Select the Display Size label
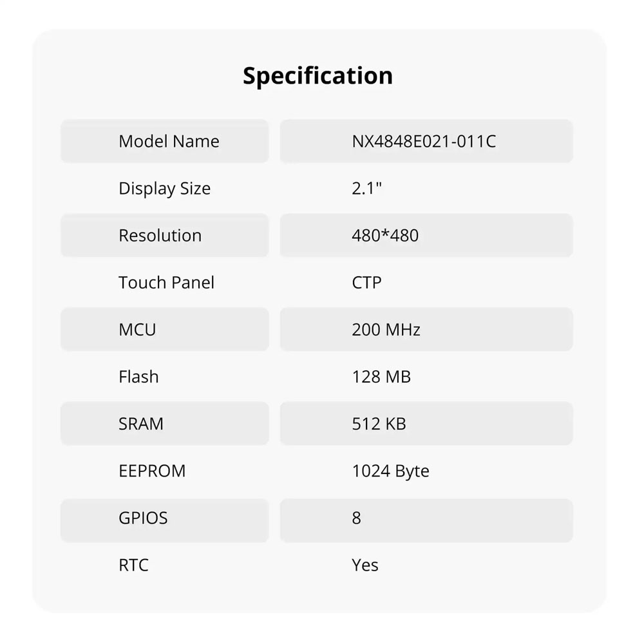 [x=164, y=189]
